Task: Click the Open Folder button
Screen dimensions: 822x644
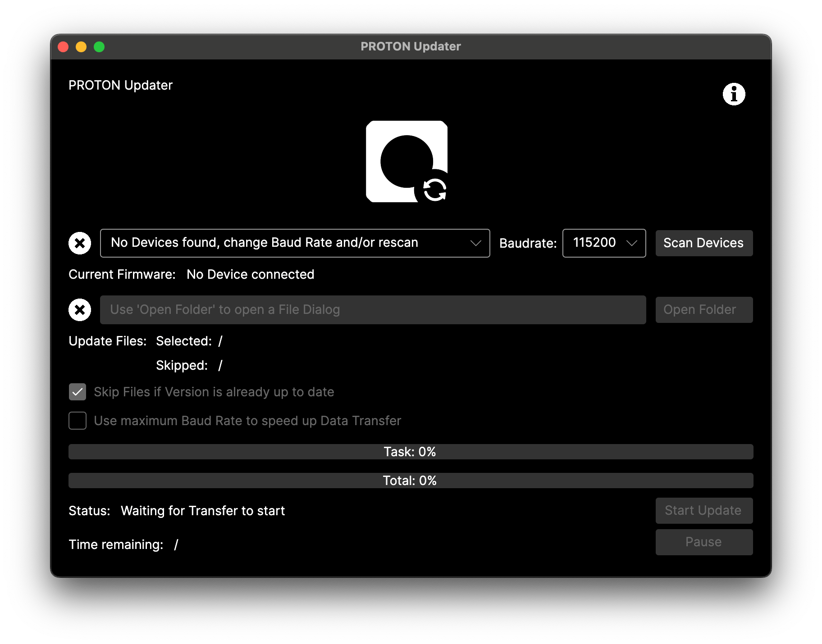Action: point(704,310)
